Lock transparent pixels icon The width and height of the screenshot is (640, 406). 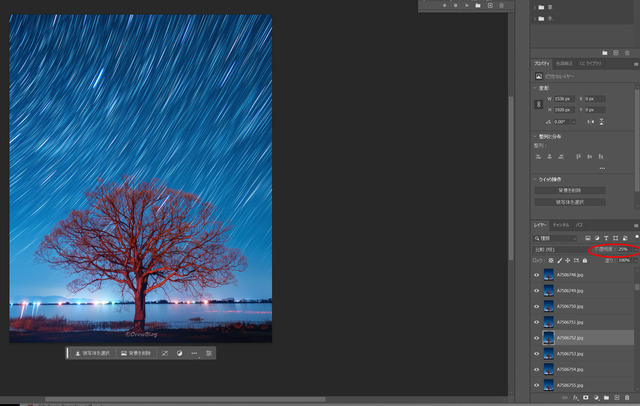coord(551,260)
